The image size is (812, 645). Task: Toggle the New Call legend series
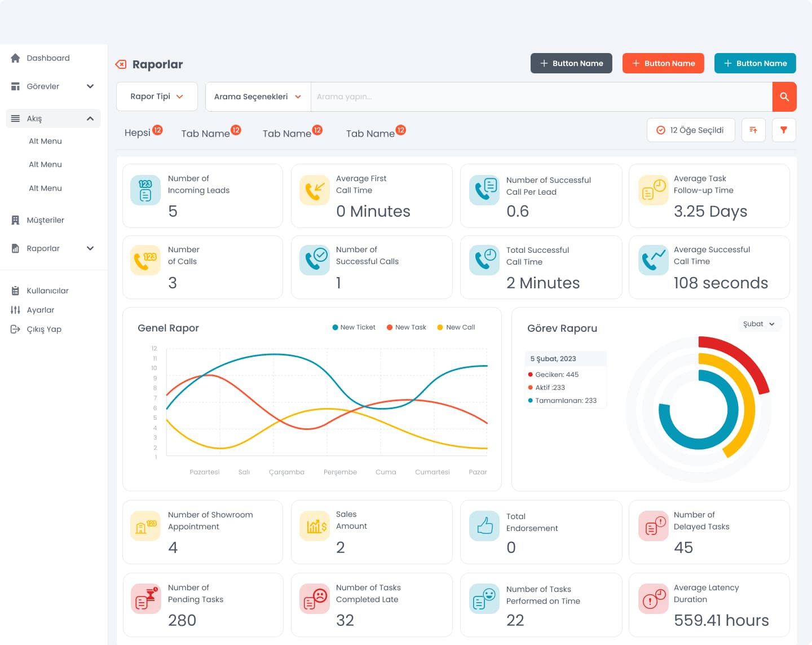coord(456,327)
